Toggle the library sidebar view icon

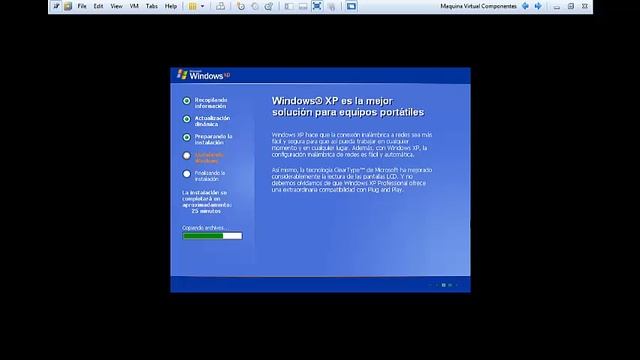(x=289, y=6)
